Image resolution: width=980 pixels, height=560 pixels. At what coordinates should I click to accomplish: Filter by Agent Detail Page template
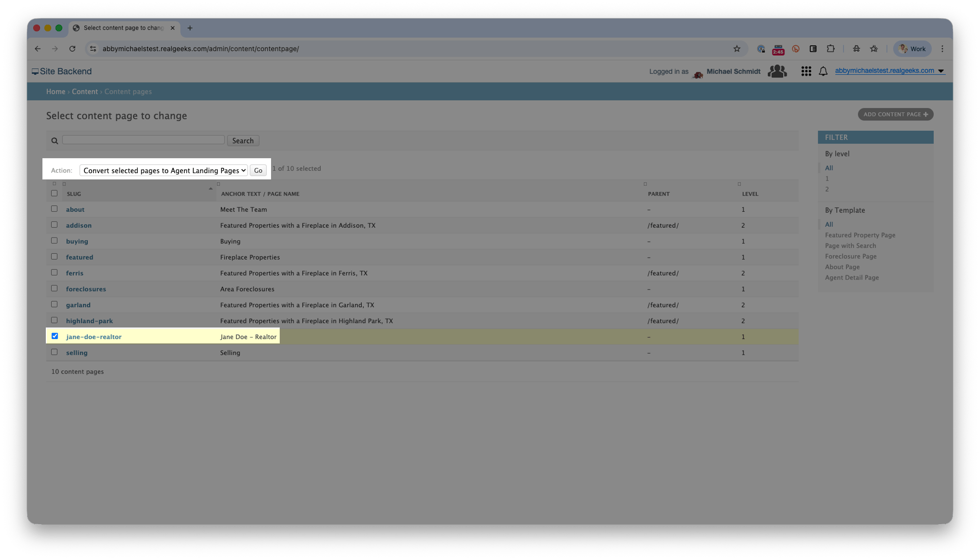coord(852,278)
